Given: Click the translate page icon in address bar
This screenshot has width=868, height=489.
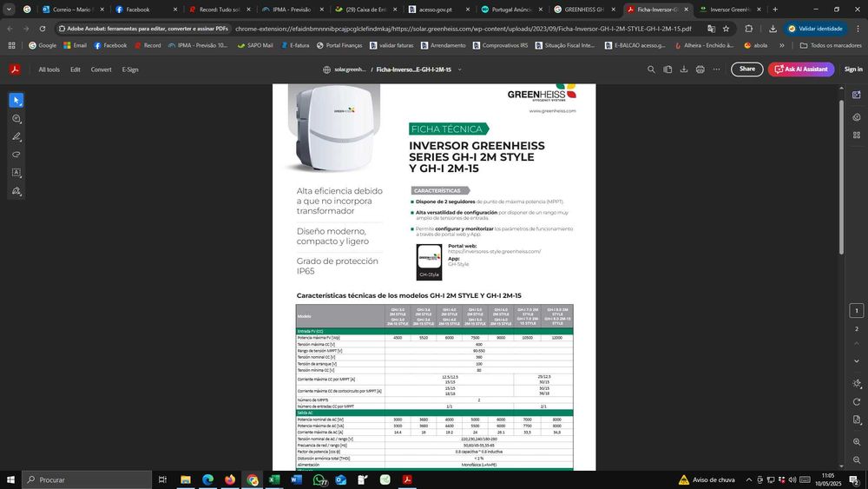Looking at the screenshot, I should click(712, 29).
